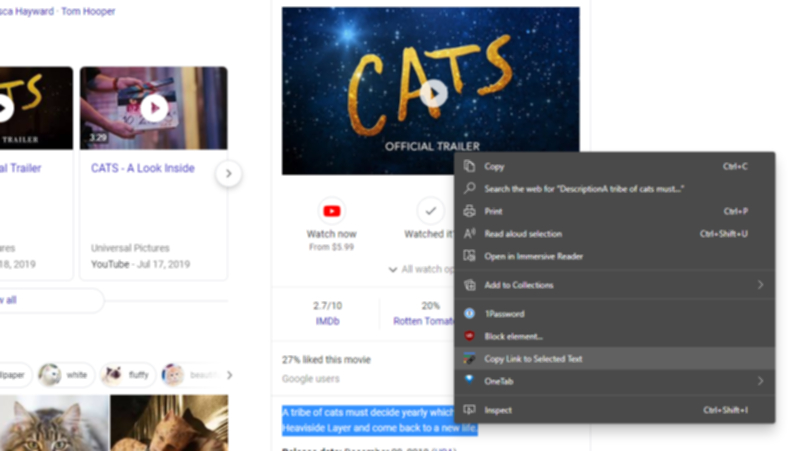Expand All watch options chevron
Image resolution: width=800 pixels, height=451 pixels.
pyautogui.click(x=393, y=269)
